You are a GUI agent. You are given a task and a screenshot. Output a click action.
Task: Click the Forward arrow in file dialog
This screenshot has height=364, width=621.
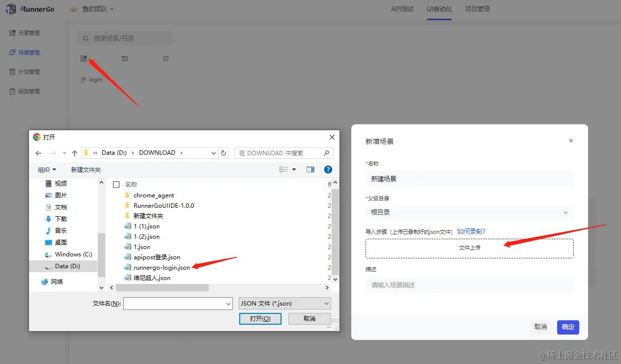[53, 153]
